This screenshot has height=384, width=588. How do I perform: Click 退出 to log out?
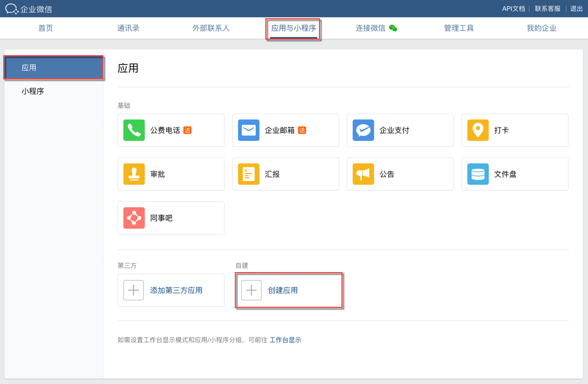(x=576, y=9)
